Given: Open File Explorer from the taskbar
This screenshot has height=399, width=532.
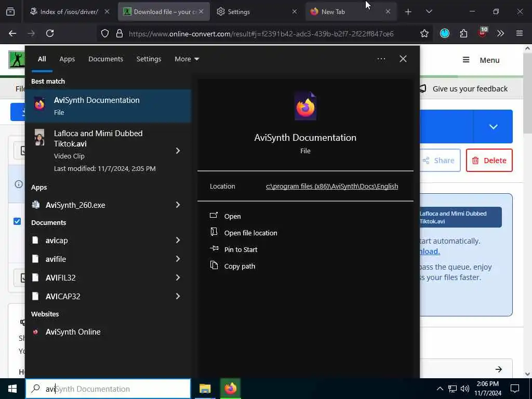Looking at the screenshot, I should (205, 389).
